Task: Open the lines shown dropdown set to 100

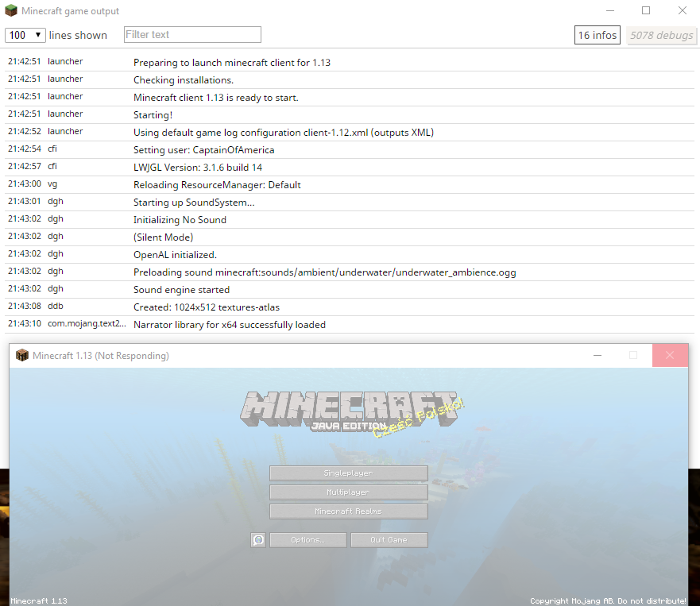Action: click(25, 35)
